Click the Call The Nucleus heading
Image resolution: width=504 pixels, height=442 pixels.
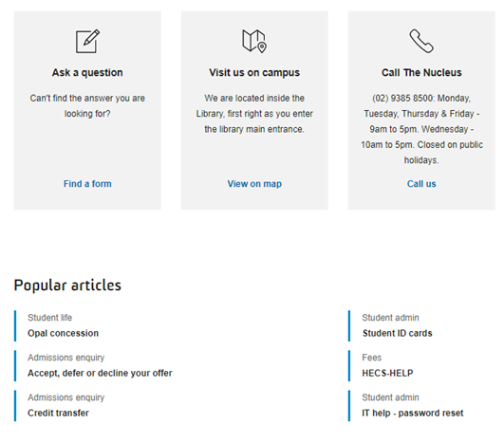pyautogui.click(x=421, y=73)
